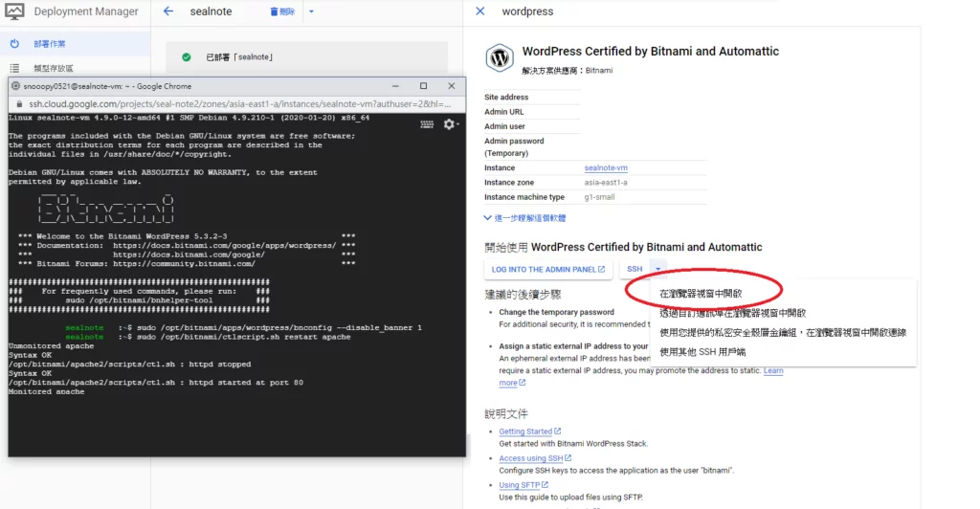980x509 pixels.
Task: Choose the 私密安全殼層金鑰組 SSH menu option
Action: [x=783, y=333]
